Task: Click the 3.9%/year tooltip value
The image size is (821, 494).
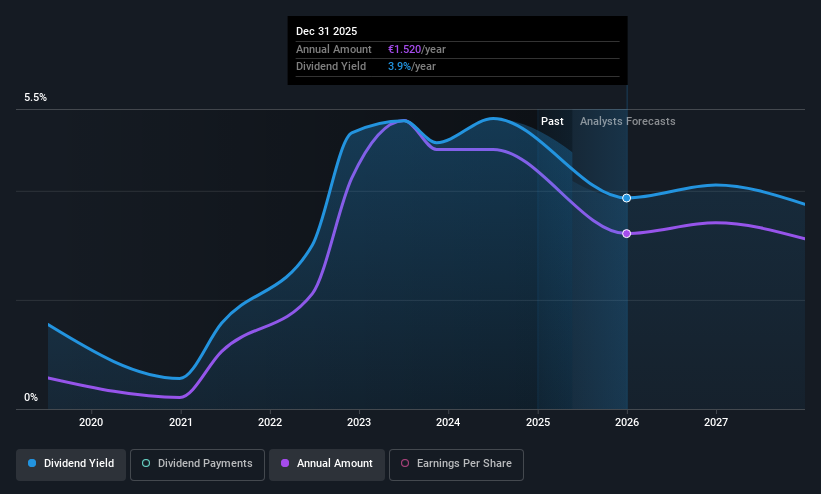Action: (x=412, y=67)
